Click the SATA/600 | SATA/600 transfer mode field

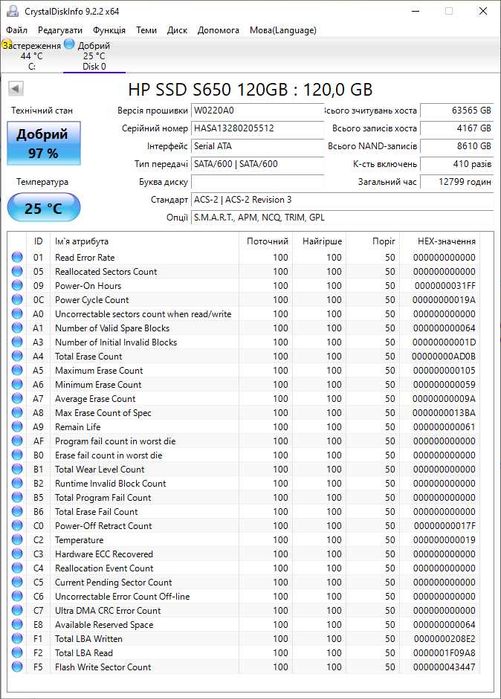[257, 164]
